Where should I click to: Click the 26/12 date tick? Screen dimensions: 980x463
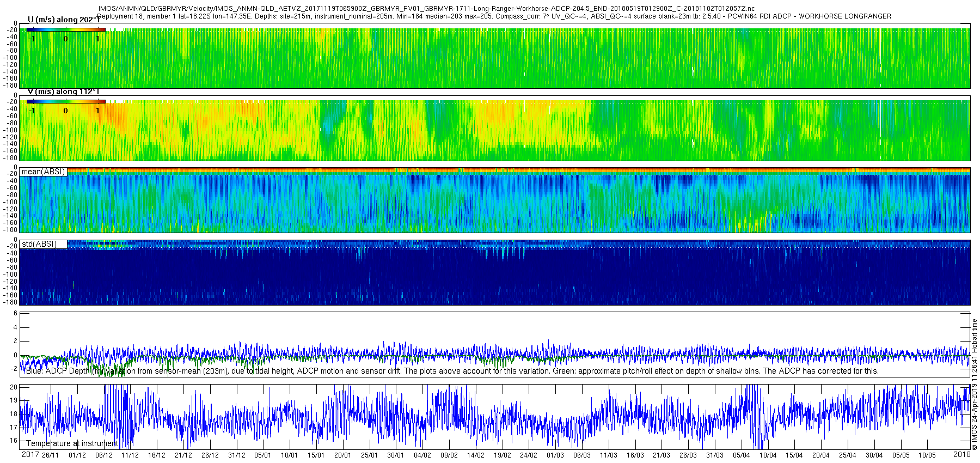click(210, 455)
